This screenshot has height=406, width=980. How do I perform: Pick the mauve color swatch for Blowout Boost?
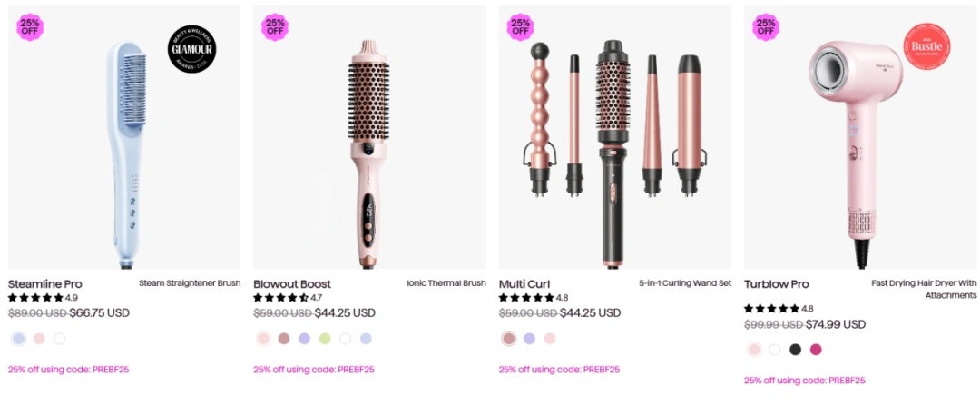(284, 339)
